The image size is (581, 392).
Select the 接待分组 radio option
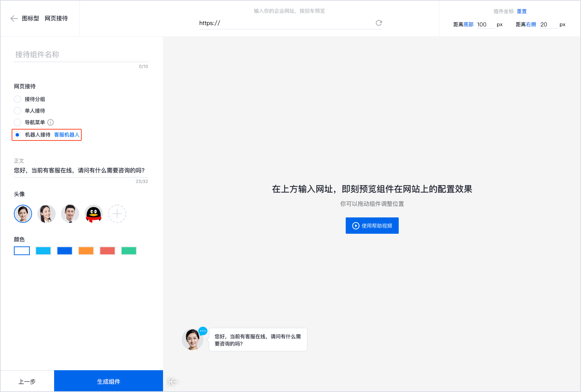17,99
